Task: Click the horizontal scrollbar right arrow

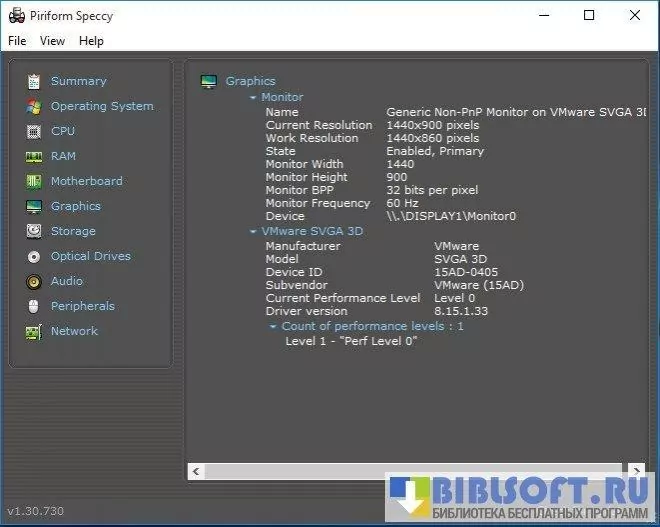Action: pyautogui.click(x=636, y=470)
